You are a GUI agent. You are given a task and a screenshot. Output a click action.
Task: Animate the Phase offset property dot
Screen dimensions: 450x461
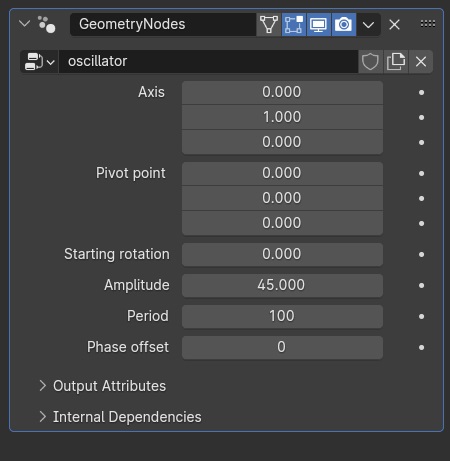[x=421, y=347]
